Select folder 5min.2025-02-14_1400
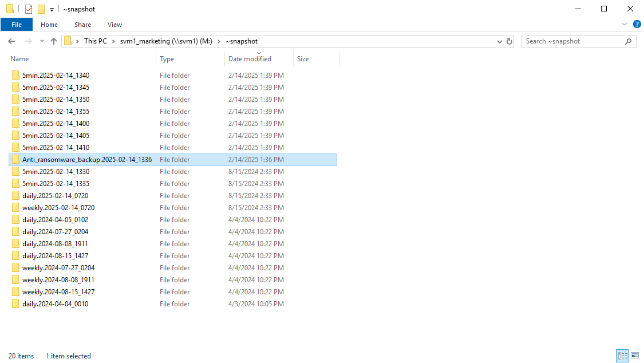 tap(56, 124)
